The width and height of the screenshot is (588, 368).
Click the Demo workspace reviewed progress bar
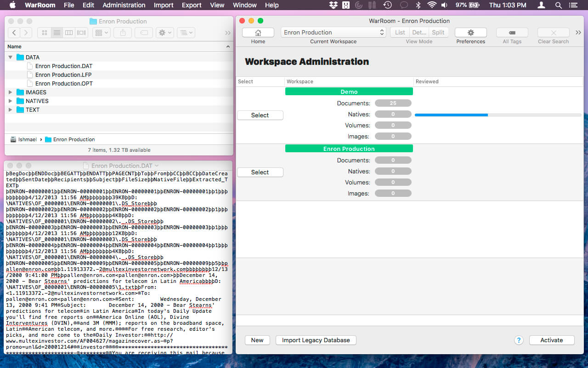point(498,115)
